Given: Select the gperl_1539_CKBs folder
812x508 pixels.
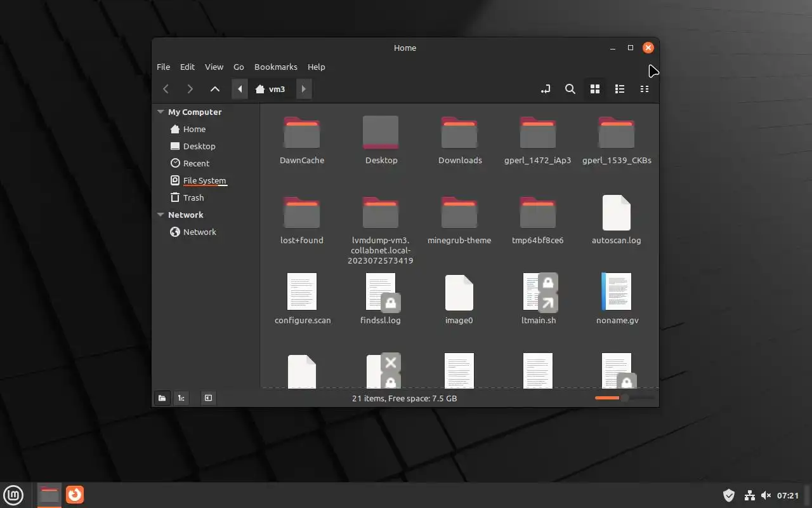Looking at the screenshot, I should coord(617,141).
